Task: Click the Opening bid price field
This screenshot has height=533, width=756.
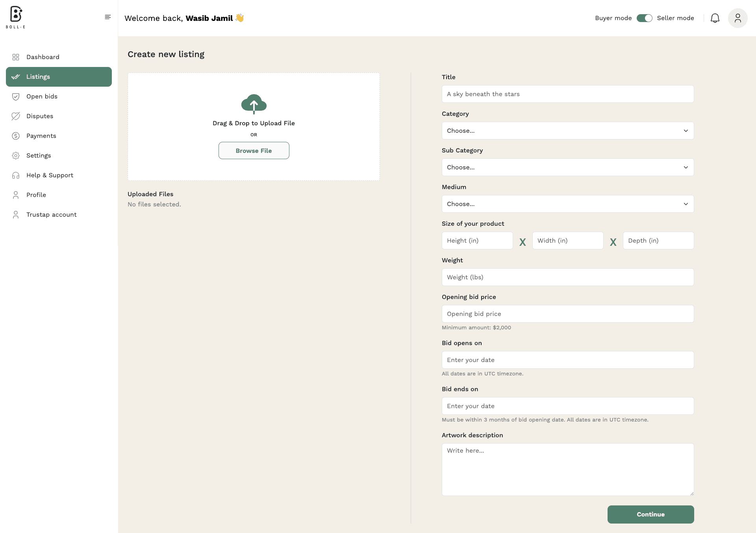Action: (x=567, y=314)
